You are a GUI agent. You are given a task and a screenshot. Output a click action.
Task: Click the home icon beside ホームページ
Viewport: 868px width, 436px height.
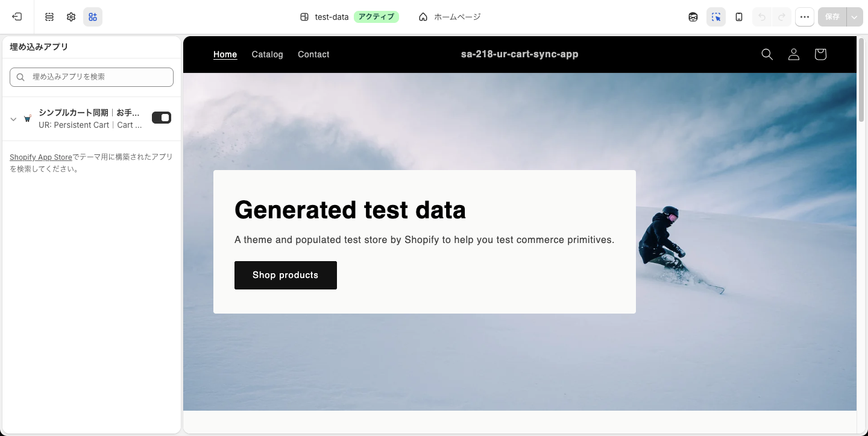[423, 17]
